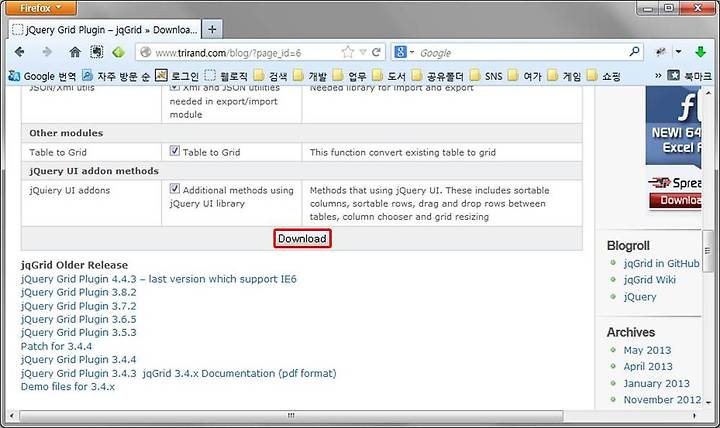Focus the Google search field
The height and width of the screenshot is (428, 720).
click(521, 53)
